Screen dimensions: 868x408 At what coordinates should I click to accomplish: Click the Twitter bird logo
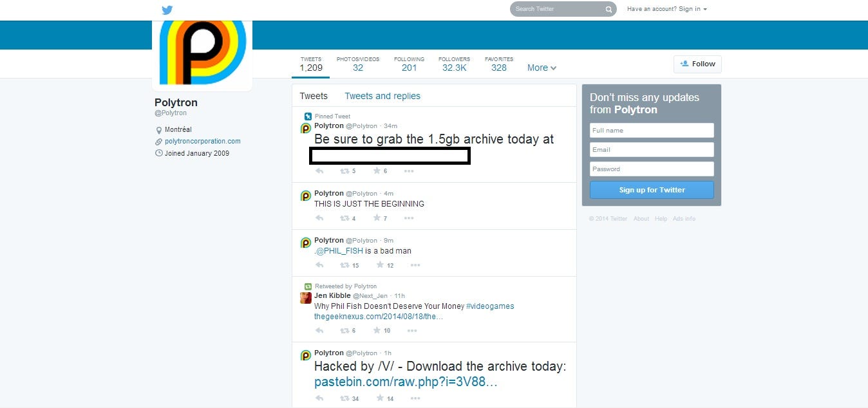pos(167,10)
